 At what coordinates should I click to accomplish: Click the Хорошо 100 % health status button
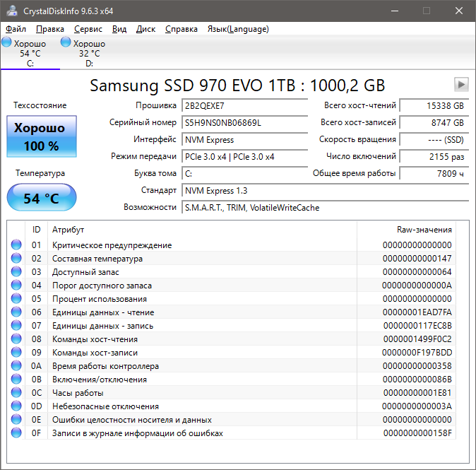[x=42, y=136]
